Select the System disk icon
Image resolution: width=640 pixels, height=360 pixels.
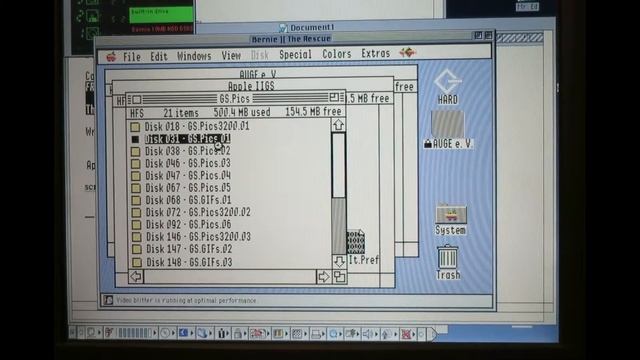pyautogui.click(x=451, y=220)
